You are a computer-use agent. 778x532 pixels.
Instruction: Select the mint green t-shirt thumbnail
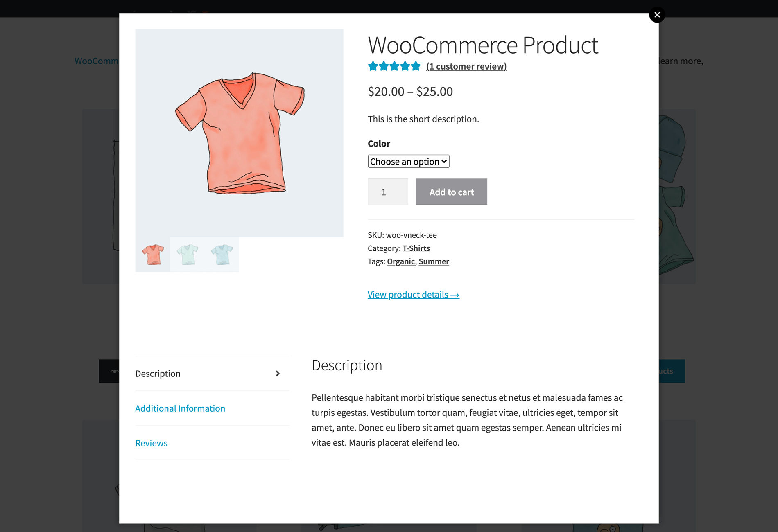point(187,255)
